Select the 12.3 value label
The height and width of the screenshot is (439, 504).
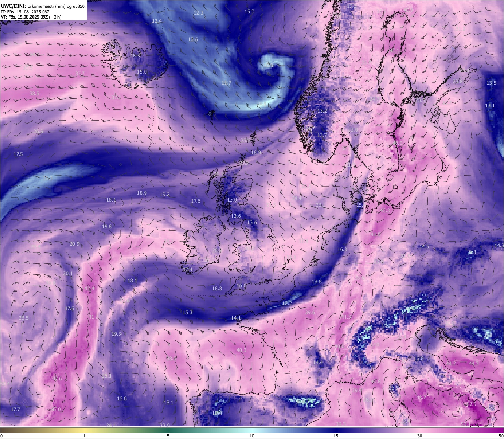pyautogui.click(x=198, y=13)
